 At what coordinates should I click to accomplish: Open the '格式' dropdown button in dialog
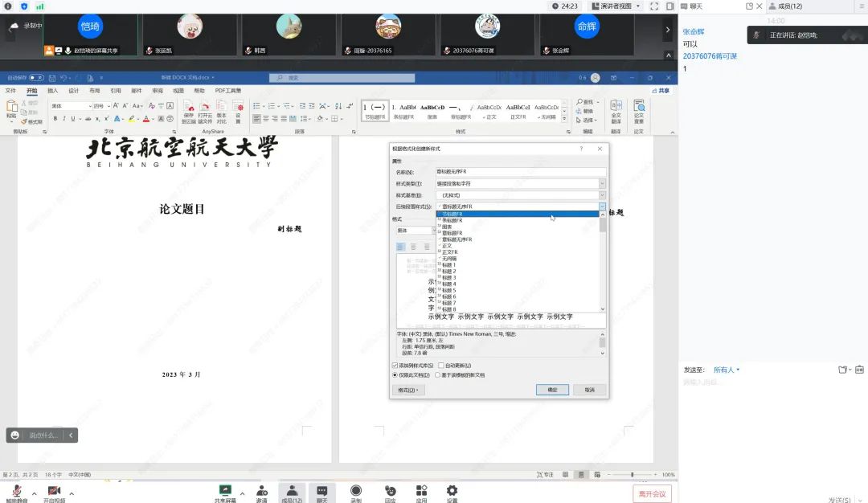click(x=408, y=391)
